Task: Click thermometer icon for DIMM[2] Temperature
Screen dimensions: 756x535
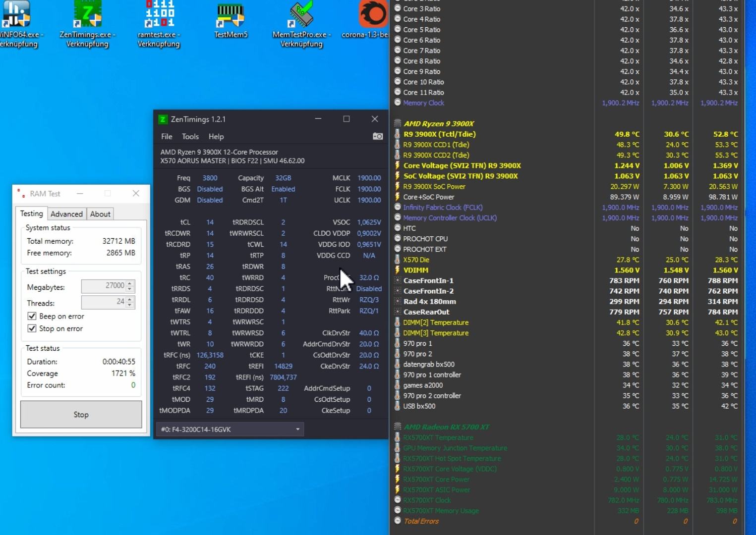Action: pyautogui.click(x=398, y=322)
